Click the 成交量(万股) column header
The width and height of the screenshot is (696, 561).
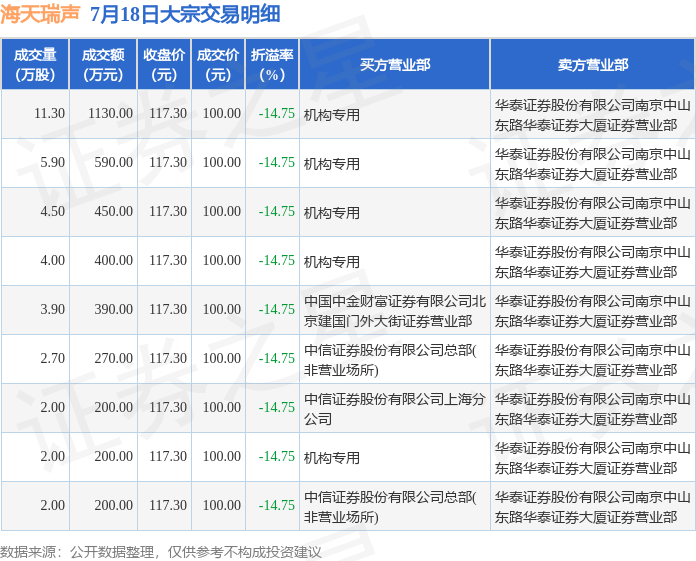coord(35,64)
